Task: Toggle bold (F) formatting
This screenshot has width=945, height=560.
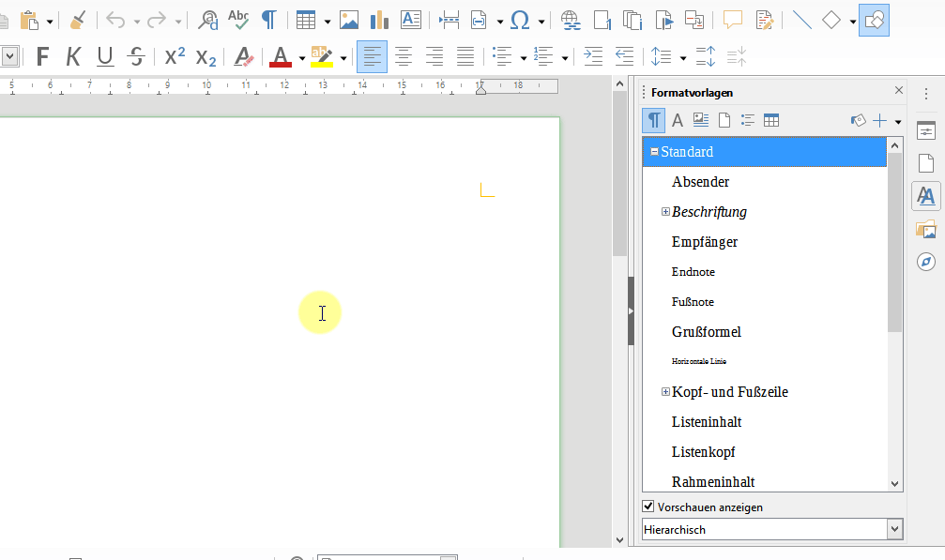Action: tap(42, 57)
